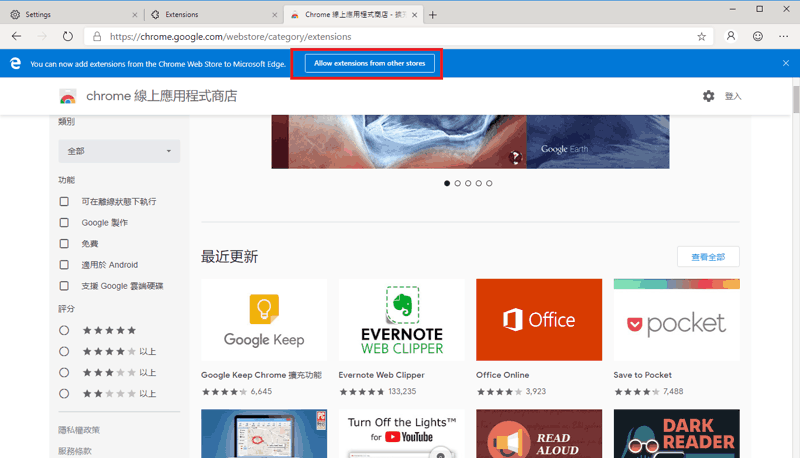Open the Read Aloud extension card
This screenshot has height=458, width=800.
(x=539, y=434)
